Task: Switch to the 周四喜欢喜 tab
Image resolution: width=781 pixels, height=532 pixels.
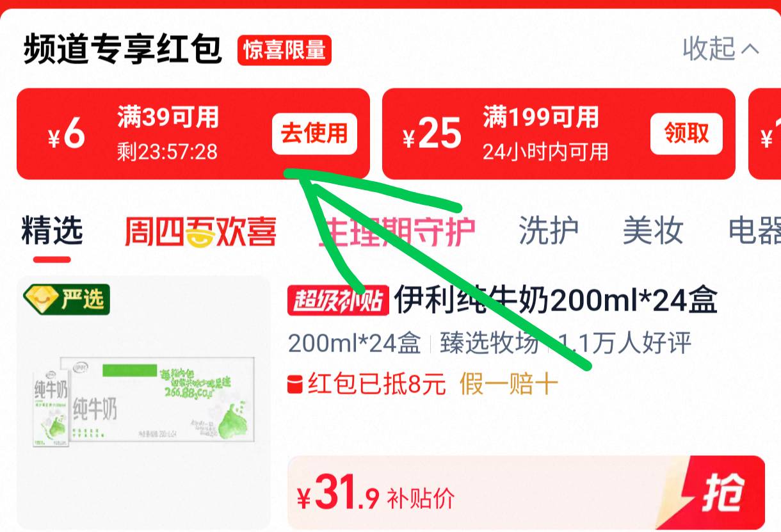Action: (200, 231)
